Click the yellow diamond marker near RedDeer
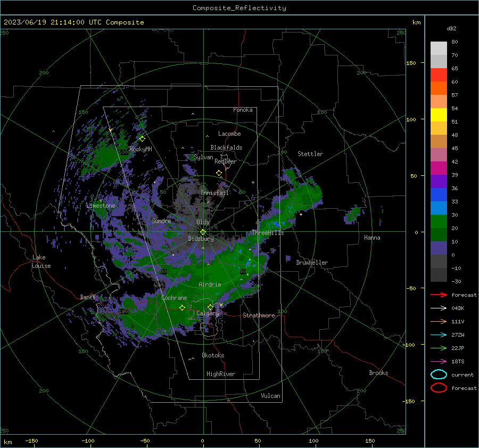This screenshot has width=479, height=448. tap(219, 173)
